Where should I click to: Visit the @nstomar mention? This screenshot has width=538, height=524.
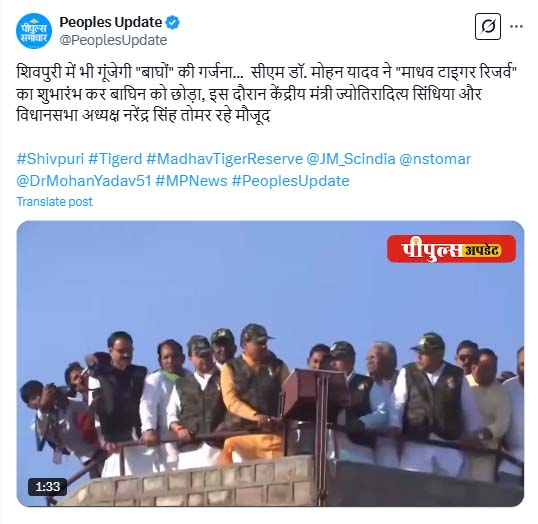pos(435,159)
